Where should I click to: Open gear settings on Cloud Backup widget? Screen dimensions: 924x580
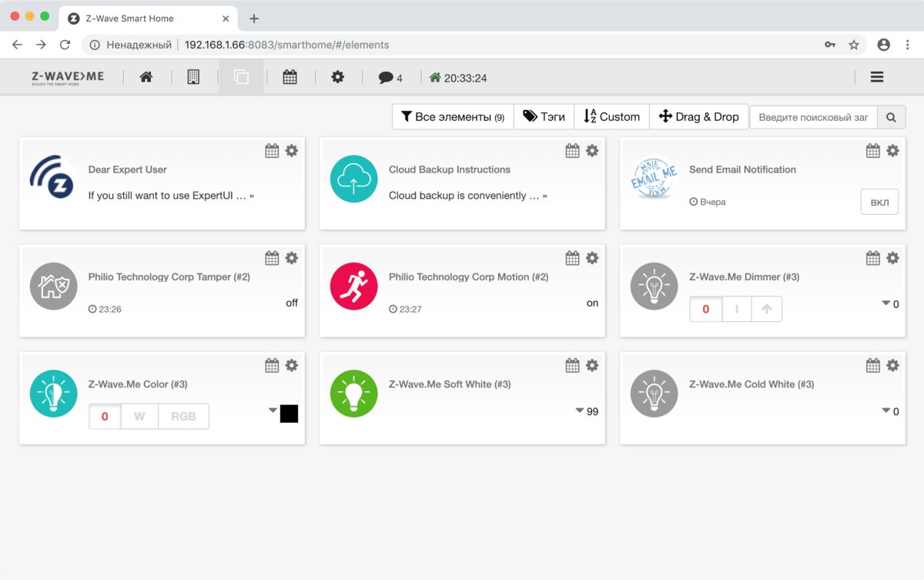click(592, 151)
